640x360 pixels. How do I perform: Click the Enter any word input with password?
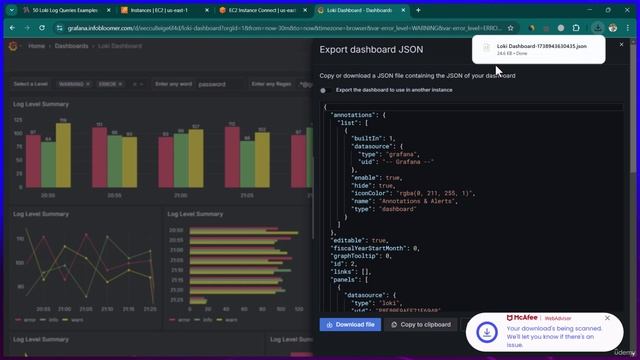(220, 84)
